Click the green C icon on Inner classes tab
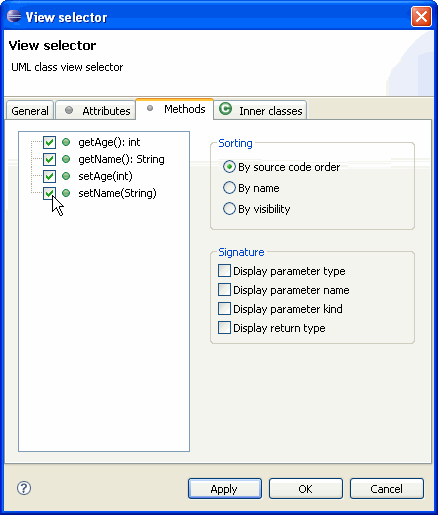The image size is (438, 515). pos(226,109)
